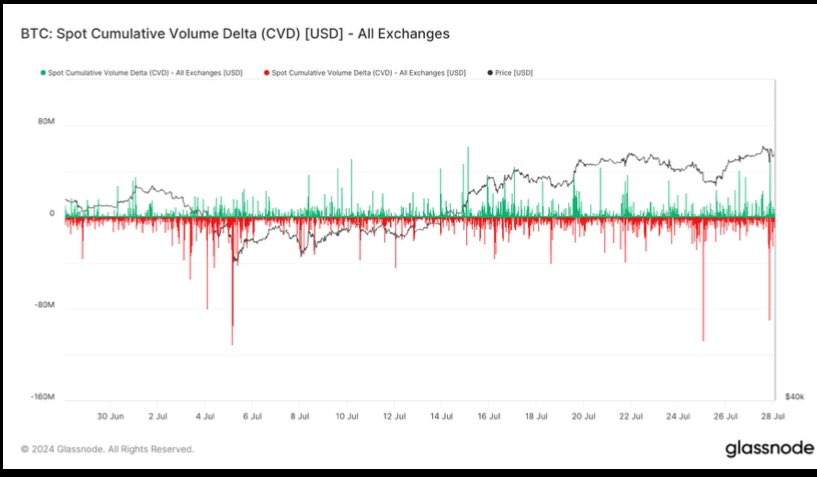The height and width of the screenshot is (477, 817).
Task: Toggle the green Spot CVD legend entry
Action: (x=142, y=73)
